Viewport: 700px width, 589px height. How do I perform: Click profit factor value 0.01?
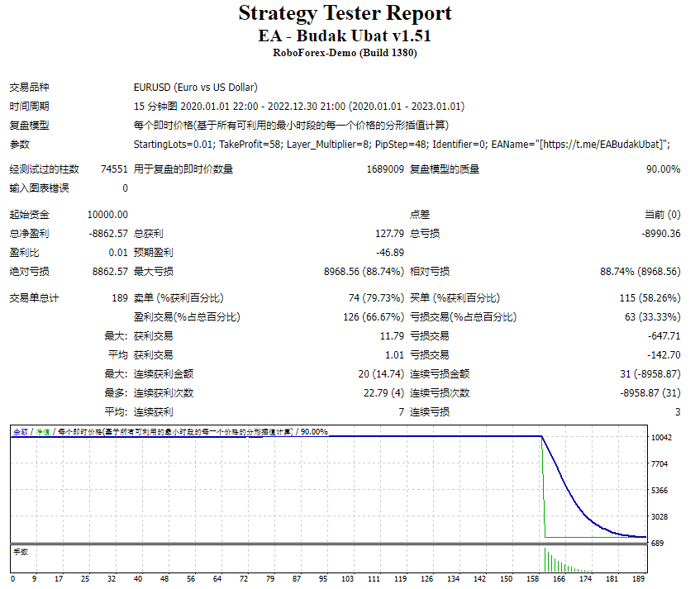pyautogui.click(x=118, y=253)
